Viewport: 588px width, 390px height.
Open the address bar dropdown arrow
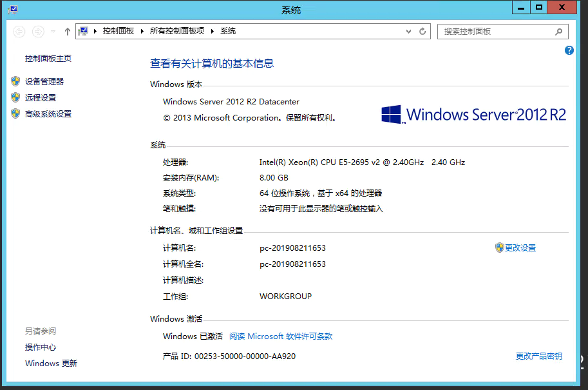(x=408, y=32)
